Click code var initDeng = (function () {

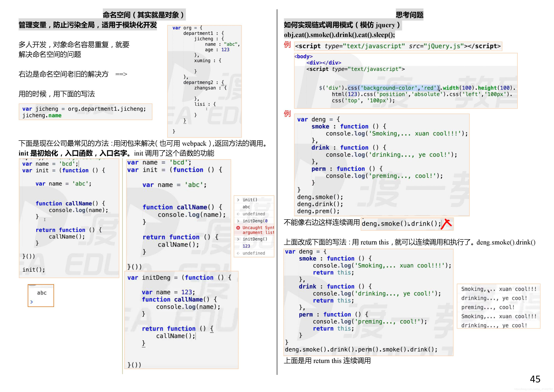(x=179, y=278)
